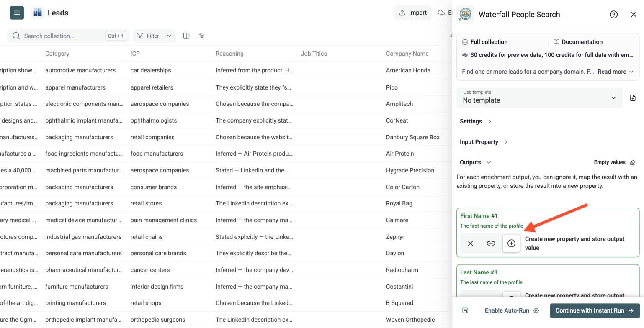Click the Costantini company cell
Screen dimensions: 644x328
coord(399,287)
